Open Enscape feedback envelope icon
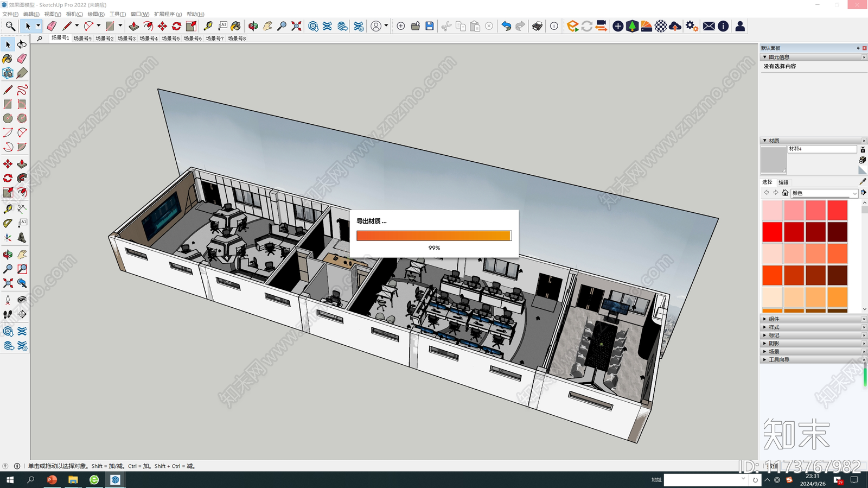This screenshot has width=868, height=488. coord(709,26)
